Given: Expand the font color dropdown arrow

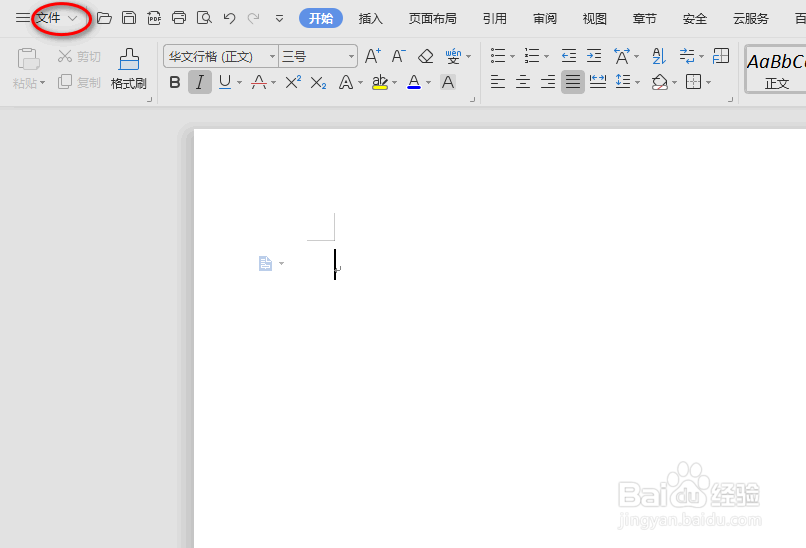Looking at the screenshot, I should click(x=428, y=82).
